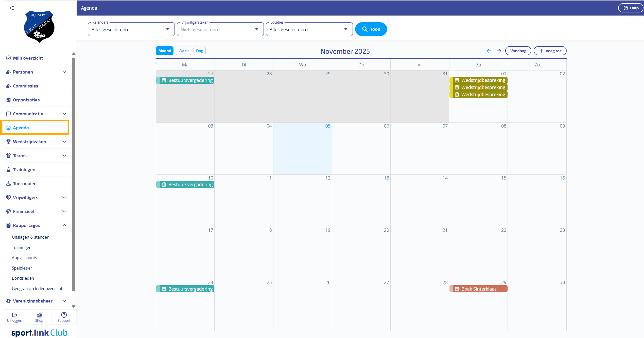Open the Kalenders dropdown
This screenshot has height=338, width=644.
131,29
